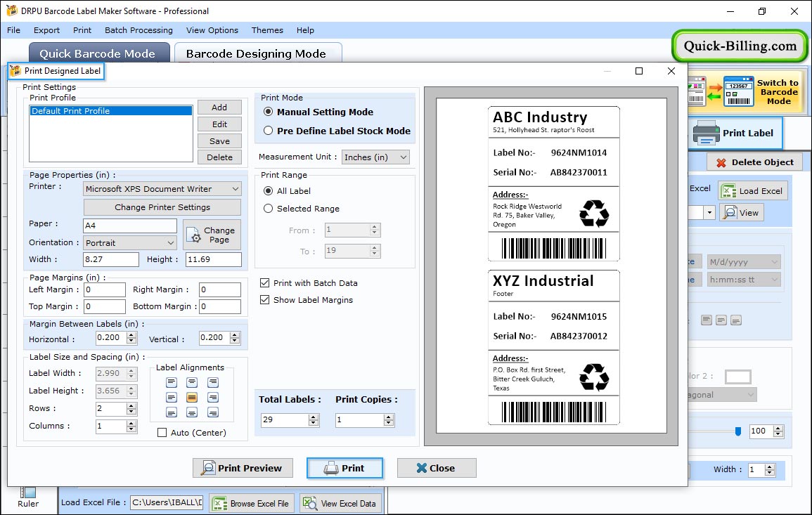Click left text-align icon in main window panel

coord(707,320)
